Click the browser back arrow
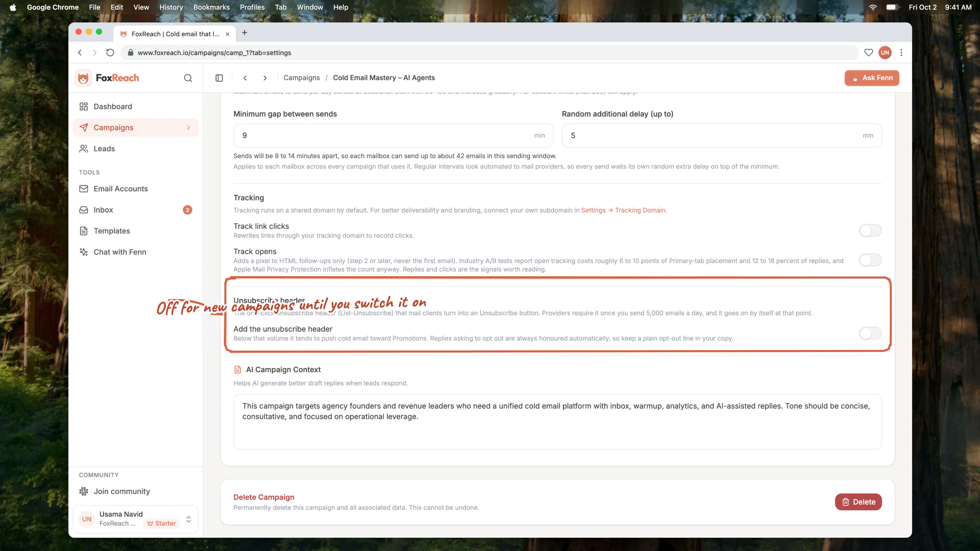 [x=80, y=52]
